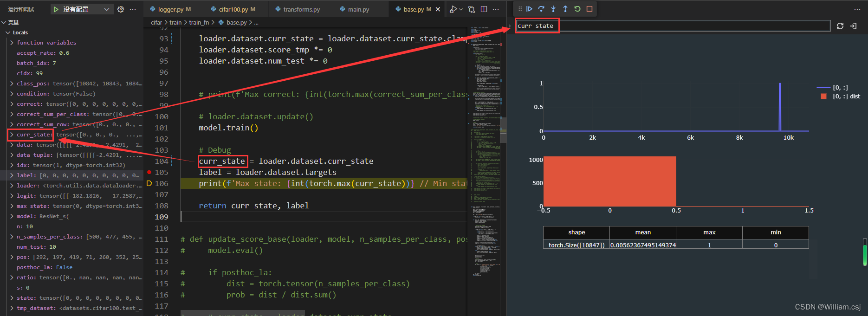The height and width of the screenshot is (316, 868).
Task: Click train_fn in the breadcrumb
Action: point(199,22)
